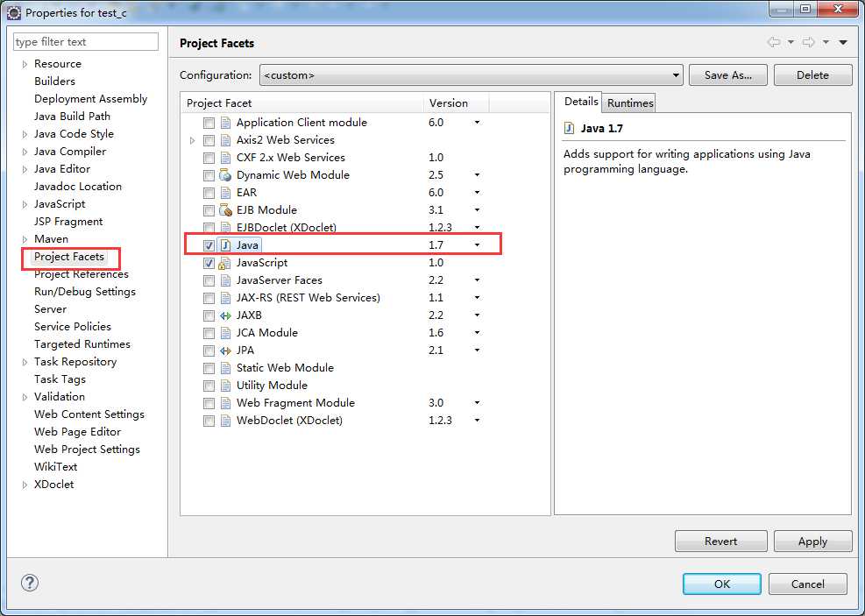The image size is (865, 616).
Task: Click the Static Web Module document icon
Action: pyautogui.click(x=225, y=368)
